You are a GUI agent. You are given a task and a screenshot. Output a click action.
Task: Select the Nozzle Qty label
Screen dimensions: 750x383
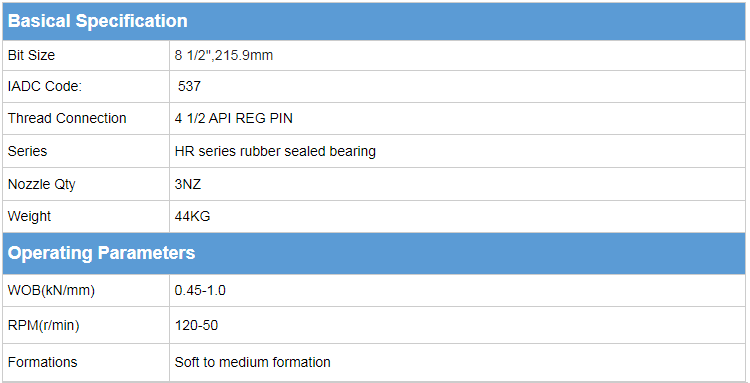point(42,184)
